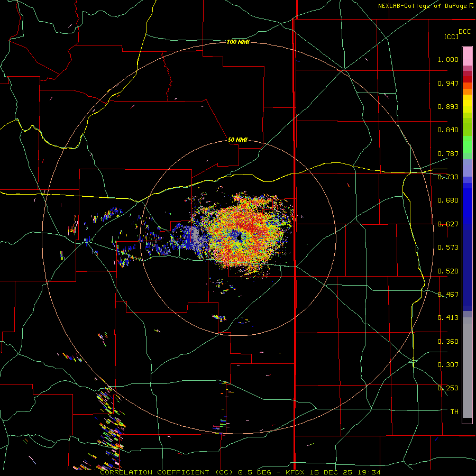This screenshot has width=476, height=476.
Task: Click the 1.000 value on the scale
Action: click(448, 59)
